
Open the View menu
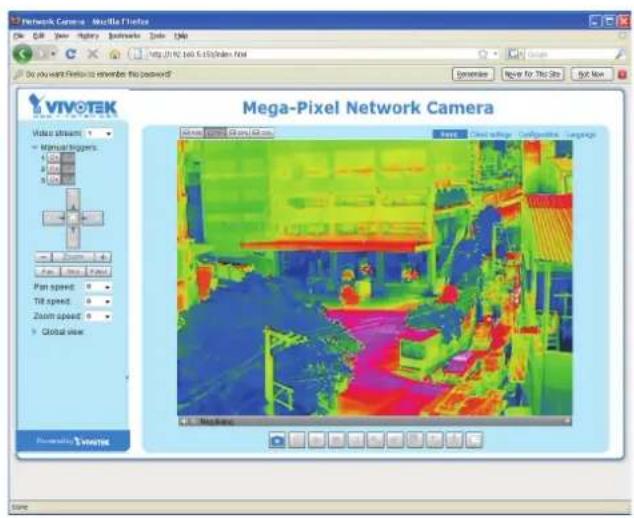61,36
